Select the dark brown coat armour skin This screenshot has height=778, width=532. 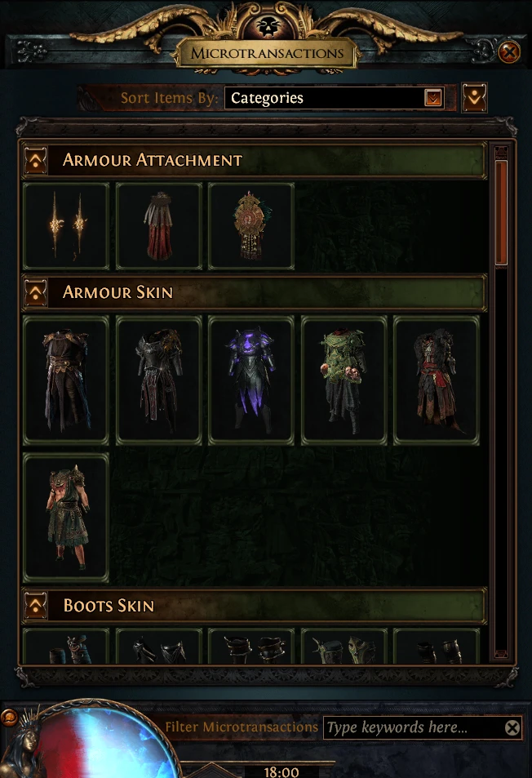pos(66,380)
